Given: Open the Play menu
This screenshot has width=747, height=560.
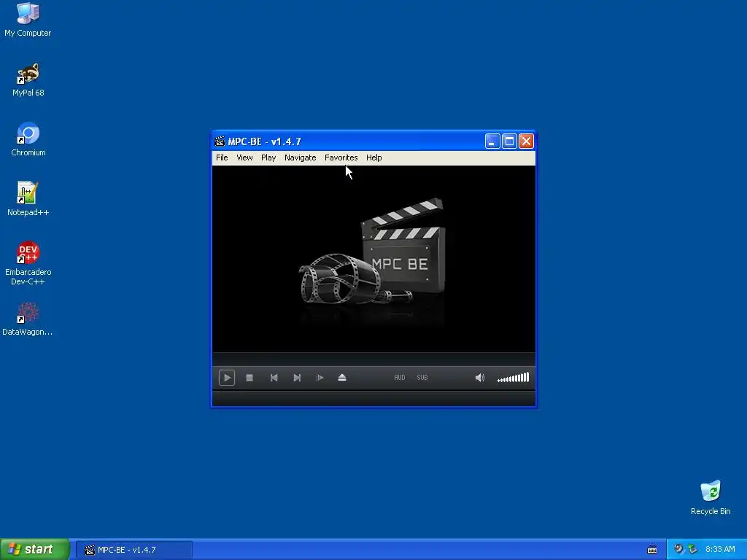Looking at the screenshot, I should coord(268,157).
